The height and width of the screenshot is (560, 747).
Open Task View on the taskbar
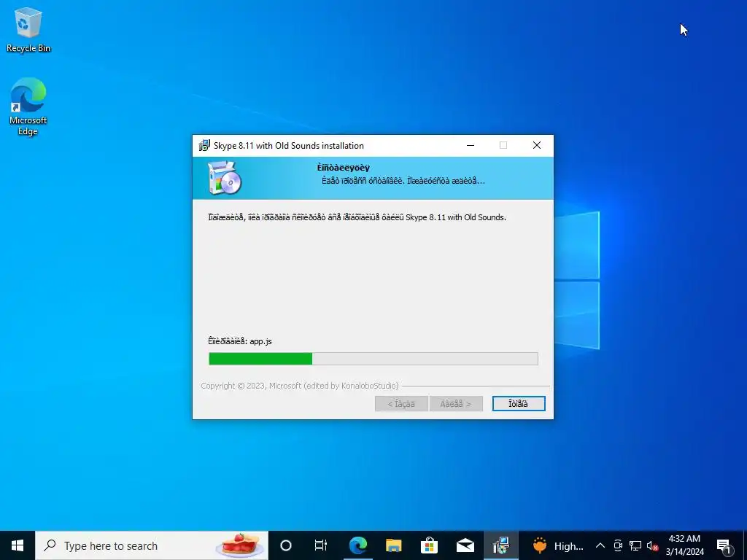pyautogui.click(x=321, y=545)
